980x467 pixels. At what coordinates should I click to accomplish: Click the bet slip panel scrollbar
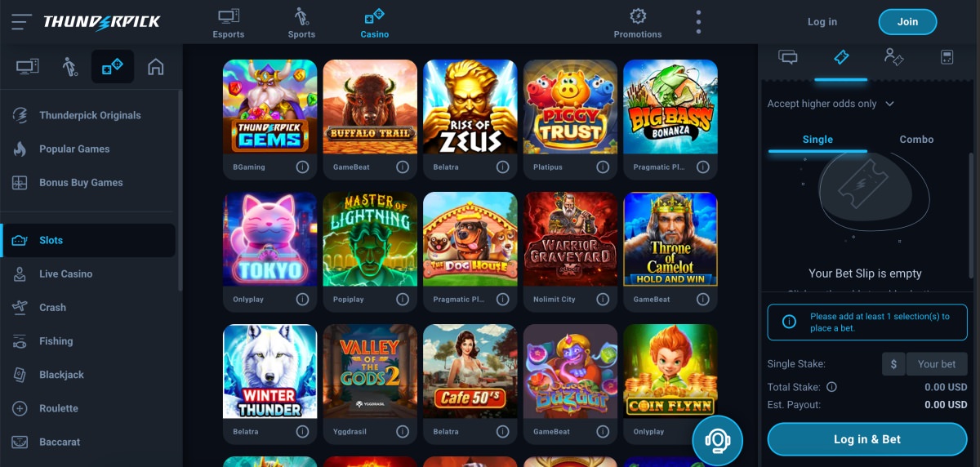(971, 220)
